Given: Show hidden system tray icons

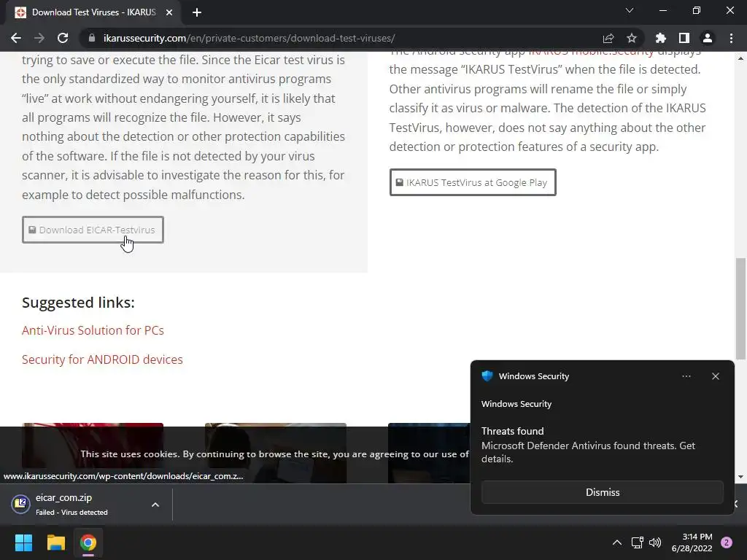Looking at the screenshot, I should 616,542.
